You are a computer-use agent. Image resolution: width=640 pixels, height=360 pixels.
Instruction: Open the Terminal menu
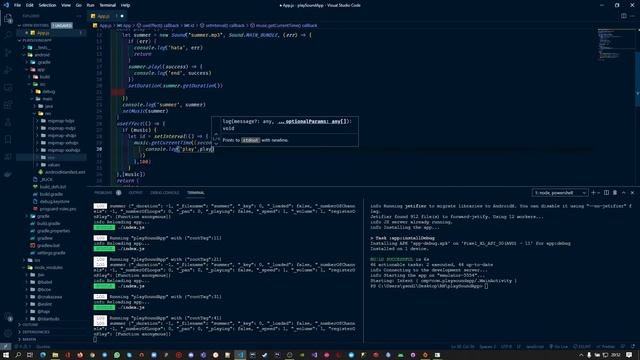[x=107, y=5]
